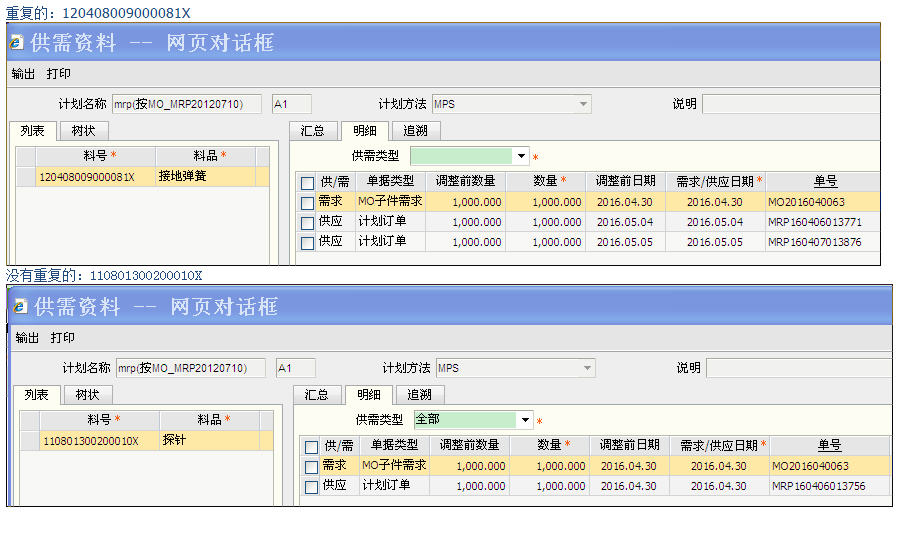This screenshot has width=910, height=544.
Task: Click the A1 field in the 探针 dialog
Action: pos(295,368)
